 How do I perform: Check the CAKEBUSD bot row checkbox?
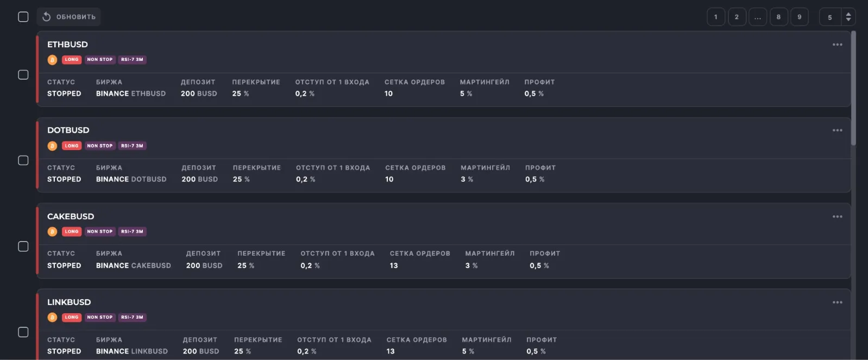point(23,246)
